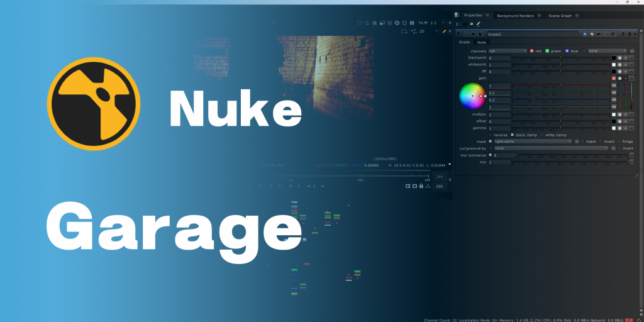
Task: Click the arrows button beside red gain slider
Action: pyautogui.click(x=614, y=86)
